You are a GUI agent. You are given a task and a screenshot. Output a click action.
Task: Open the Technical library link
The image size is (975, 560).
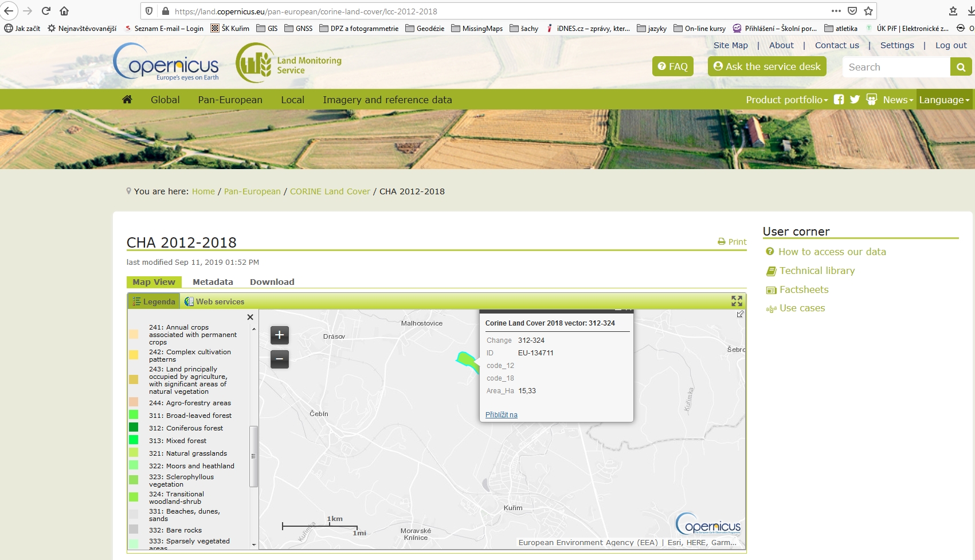click(x=817, y=271)
